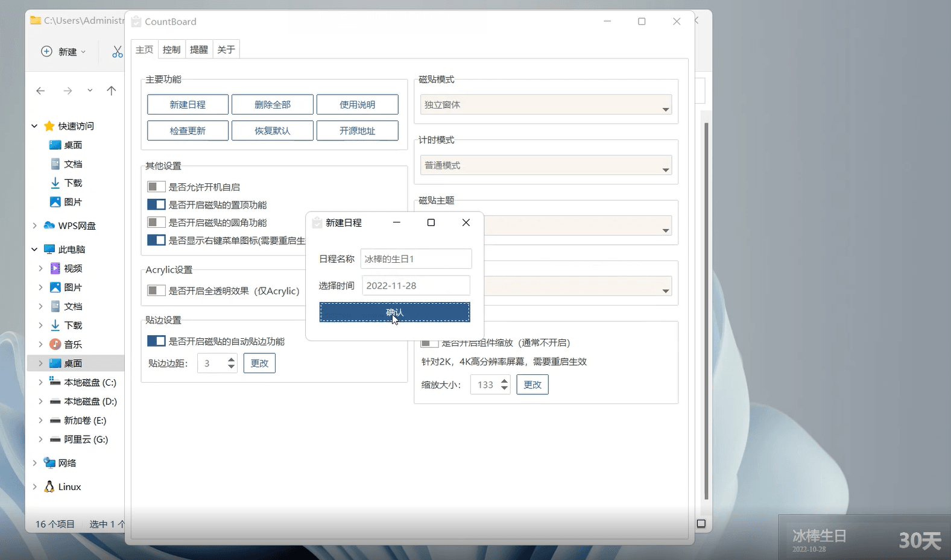Increase the 缩放大小 value with the up arrow
Image resolution: width=951 pixels, height=560 pixels.
pos(505,381)
